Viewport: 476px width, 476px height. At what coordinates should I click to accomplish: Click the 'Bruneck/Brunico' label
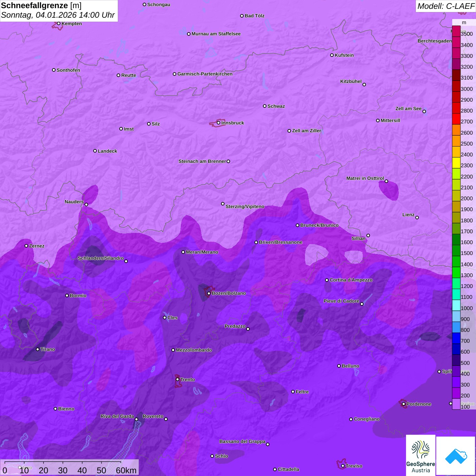(x=319, y=225)
